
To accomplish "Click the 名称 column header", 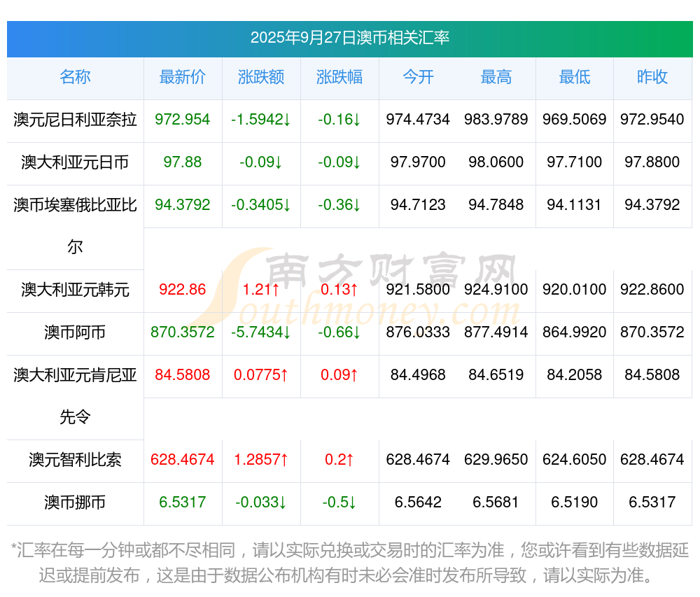I will click(75, 77).
